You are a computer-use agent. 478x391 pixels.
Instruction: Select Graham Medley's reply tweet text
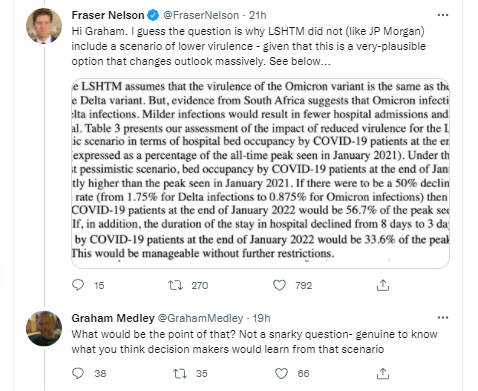pos(254,342)
